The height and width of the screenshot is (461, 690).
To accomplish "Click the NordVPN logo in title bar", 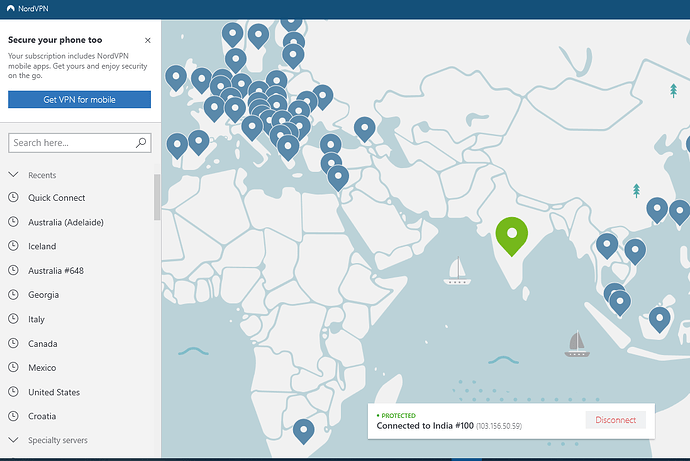I will tap(11, 8).
